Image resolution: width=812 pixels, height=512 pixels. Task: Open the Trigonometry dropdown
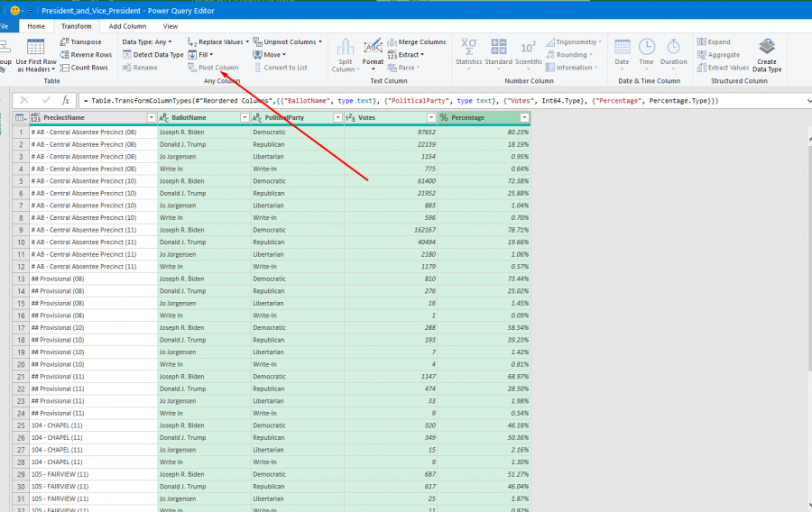pyautogui.click(x=574, y=41)
